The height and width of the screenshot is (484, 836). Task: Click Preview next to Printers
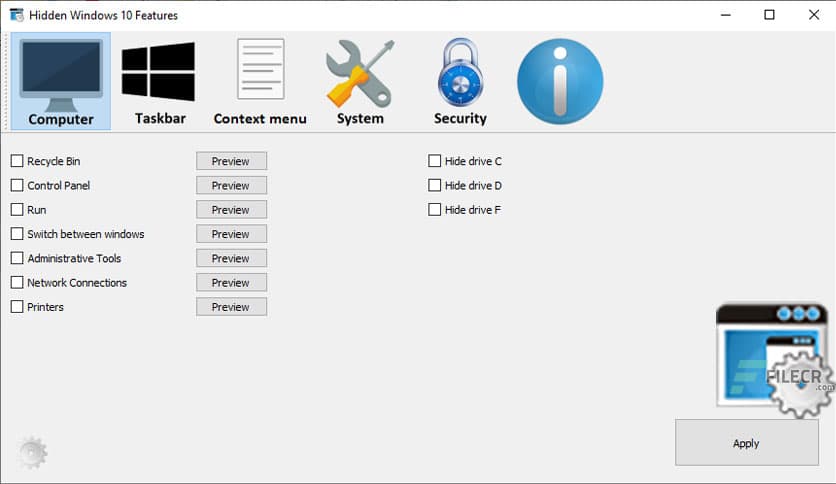(x=231, y=307)
